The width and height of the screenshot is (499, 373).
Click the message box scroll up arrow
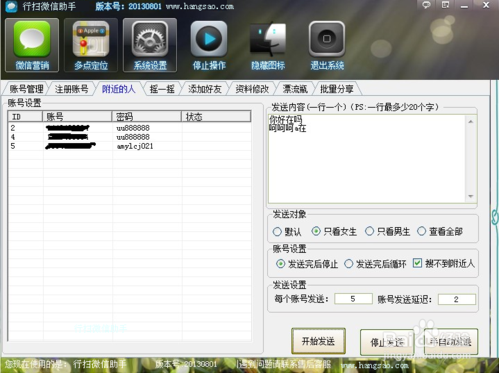click(471, 122)
